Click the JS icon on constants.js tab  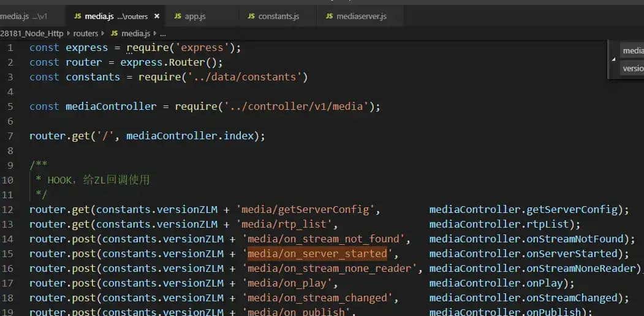tap(251, 16)
